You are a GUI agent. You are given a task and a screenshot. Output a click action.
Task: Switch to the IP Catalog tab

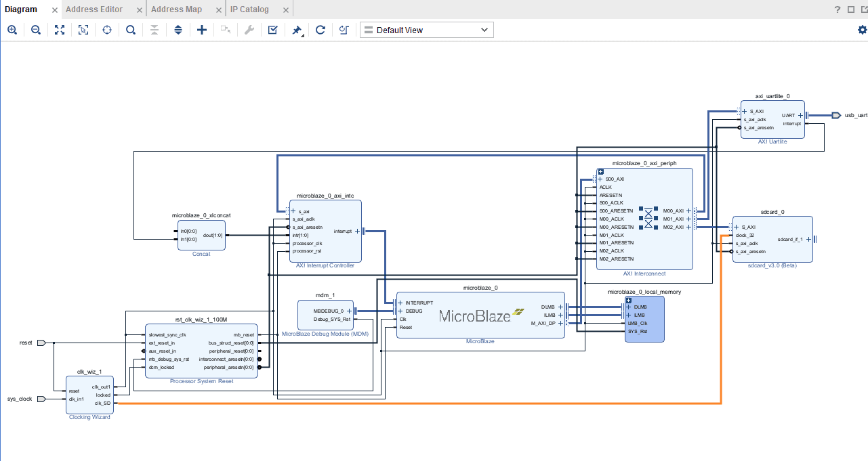coord(249,9)
